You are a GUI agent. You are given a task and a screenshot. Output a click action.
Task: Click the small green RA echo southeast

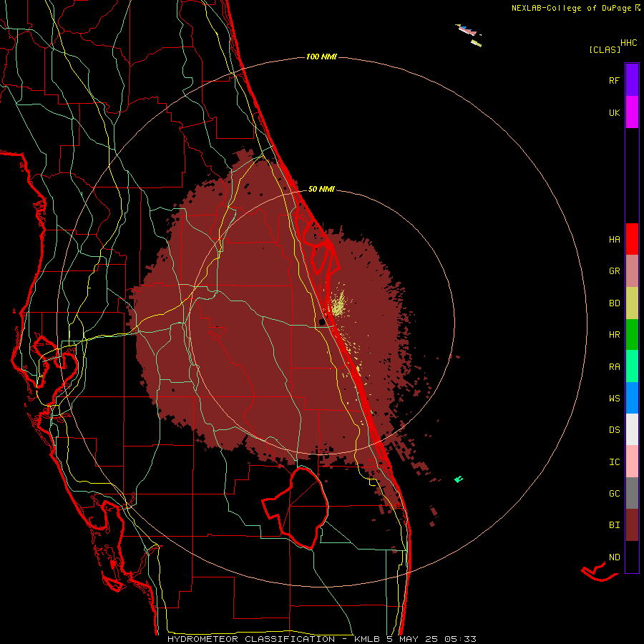coord(459,479)
